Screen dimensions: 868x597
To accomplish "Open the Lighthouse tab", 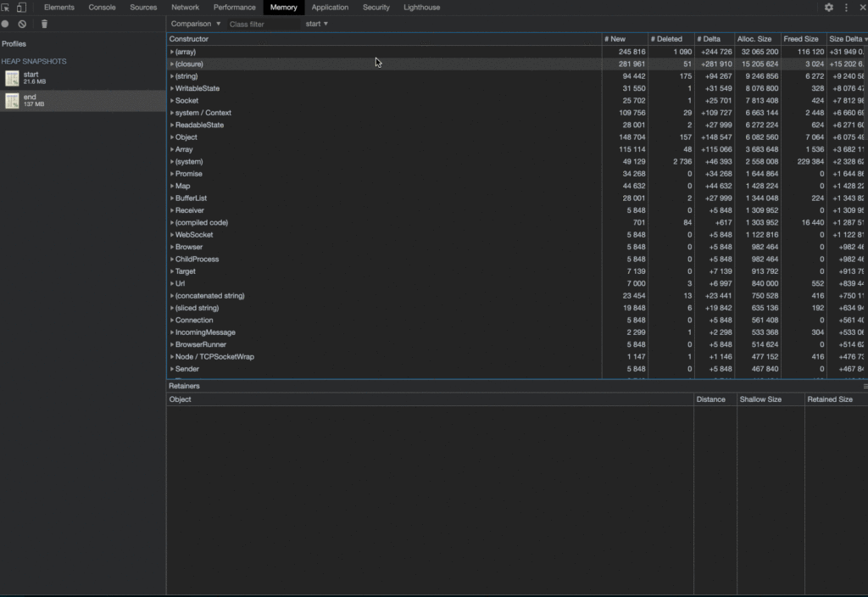I will (421, 8).
